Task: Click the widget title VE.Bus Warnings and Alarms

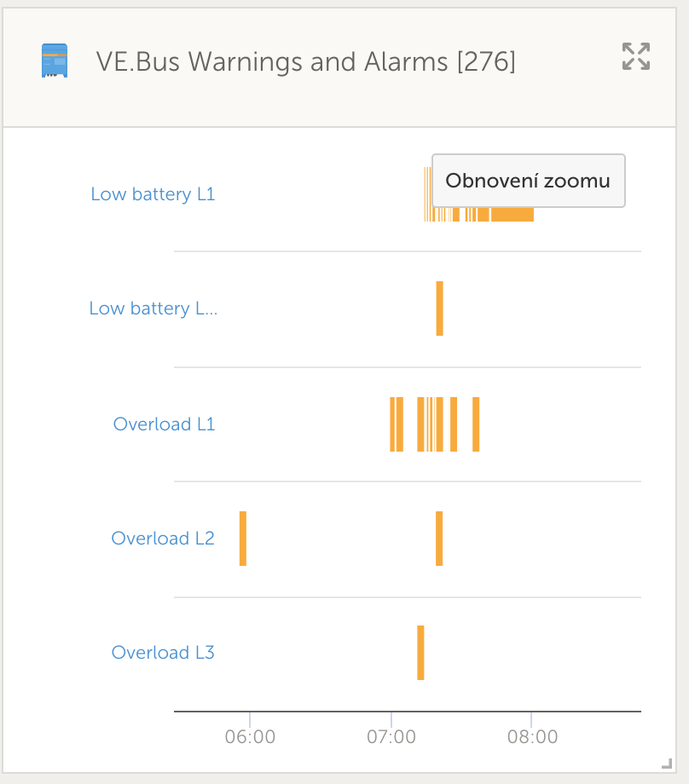Action: point(305,61)
